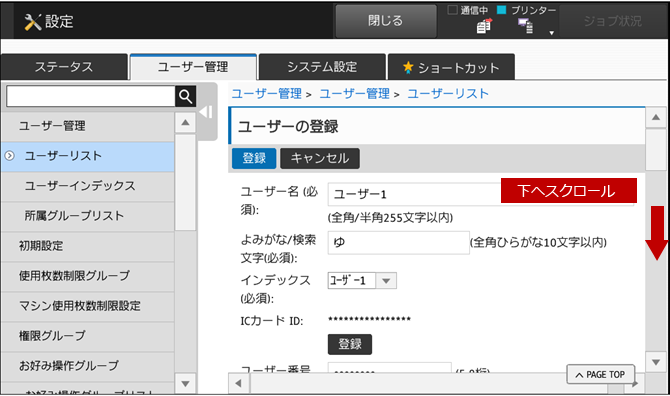Click the IC card 登録 button

(x=350, y=344)
